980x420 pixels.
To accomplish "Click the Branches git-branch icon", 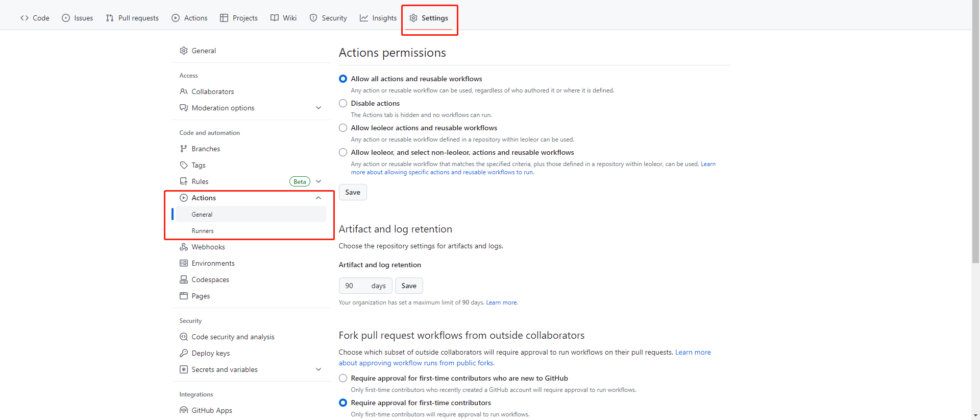I will click(x=184, y=149).
